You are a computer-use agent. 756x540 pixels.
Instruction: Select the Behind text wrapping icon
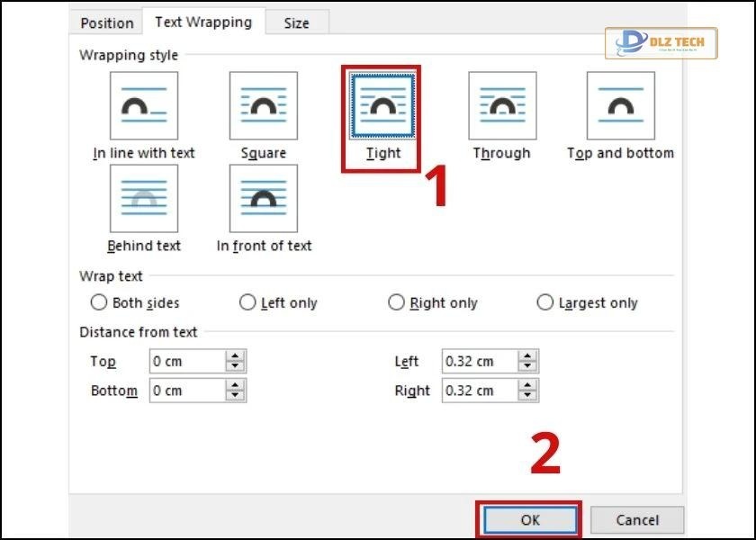[x=144, y=199]
